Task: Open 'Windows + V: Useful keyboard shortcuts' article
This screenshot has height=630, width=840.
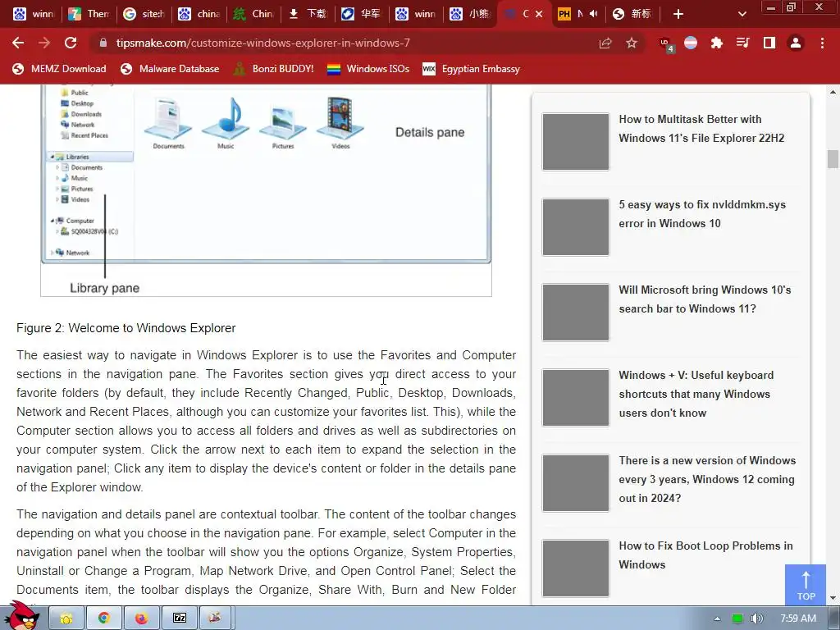Action: (x=696, y=394)
